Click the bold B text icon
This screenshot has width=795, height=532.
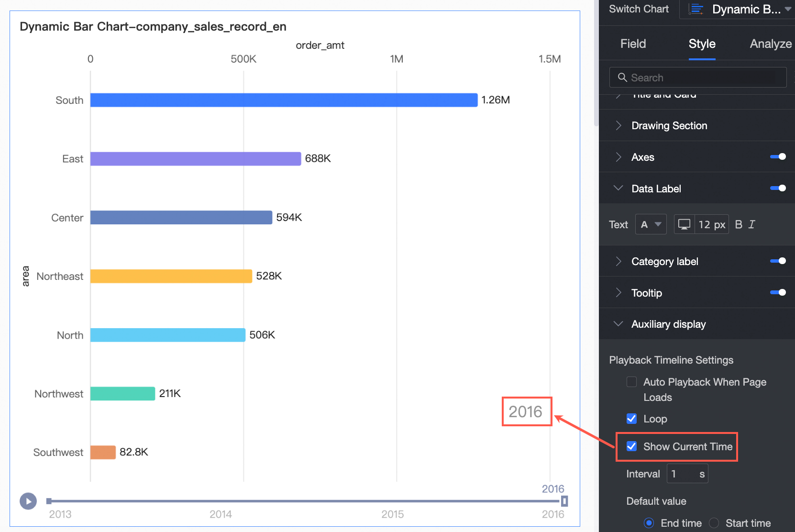coord(739,224)
